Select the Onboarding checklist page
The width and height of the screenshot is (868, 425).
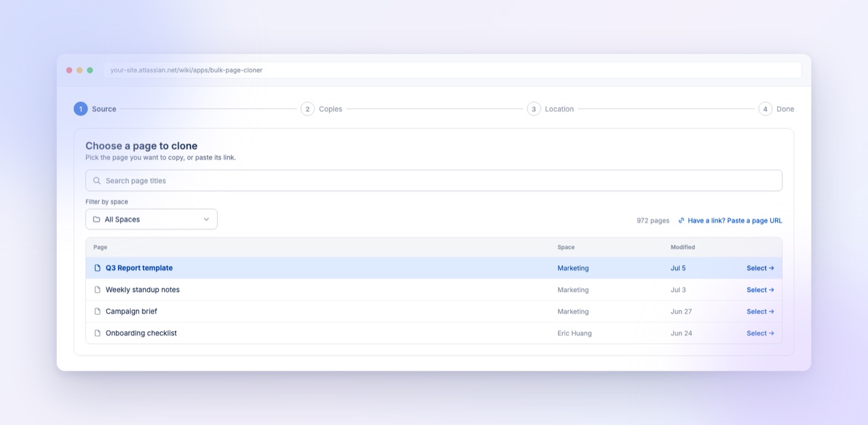pos(760,333)
